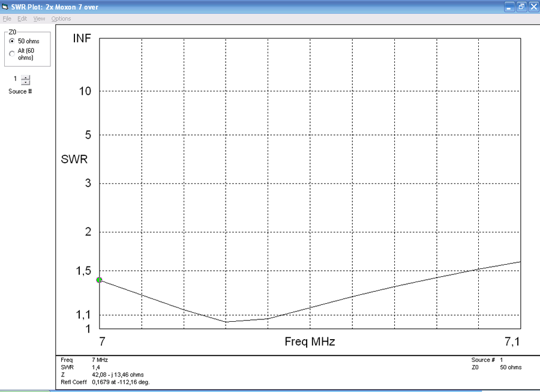Click the 1,5 SWR axis label
540x392 pixels.
coord(83,271)
